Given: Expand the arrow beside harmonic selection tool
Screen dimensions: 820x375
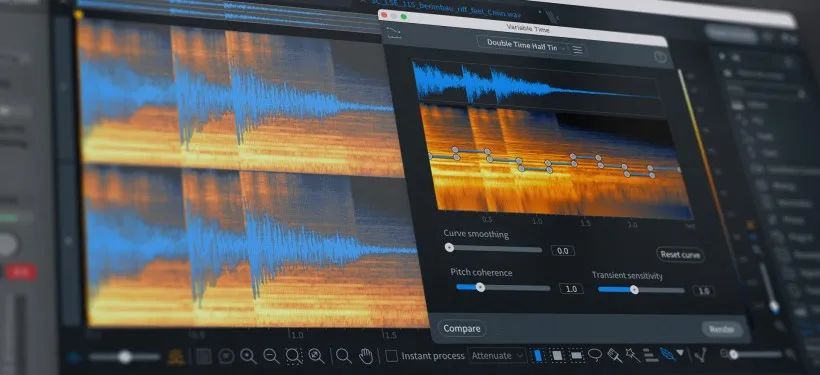Looking at the screenshot, I should click(680, 354).
